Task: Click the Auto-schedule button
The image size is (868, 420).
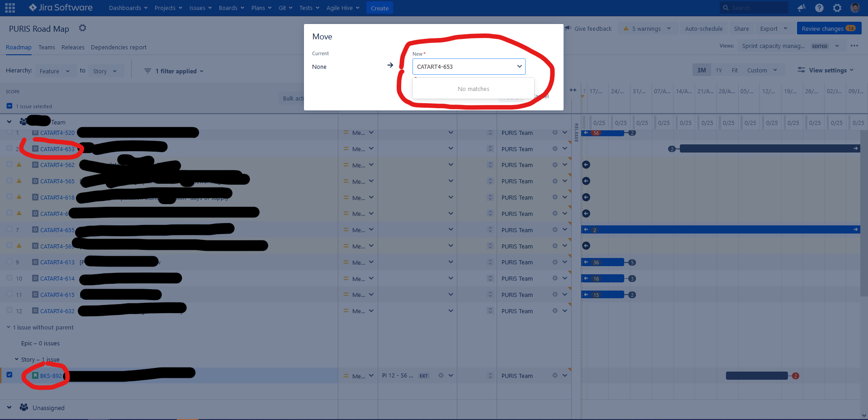Action: click(x=703, y=29)
